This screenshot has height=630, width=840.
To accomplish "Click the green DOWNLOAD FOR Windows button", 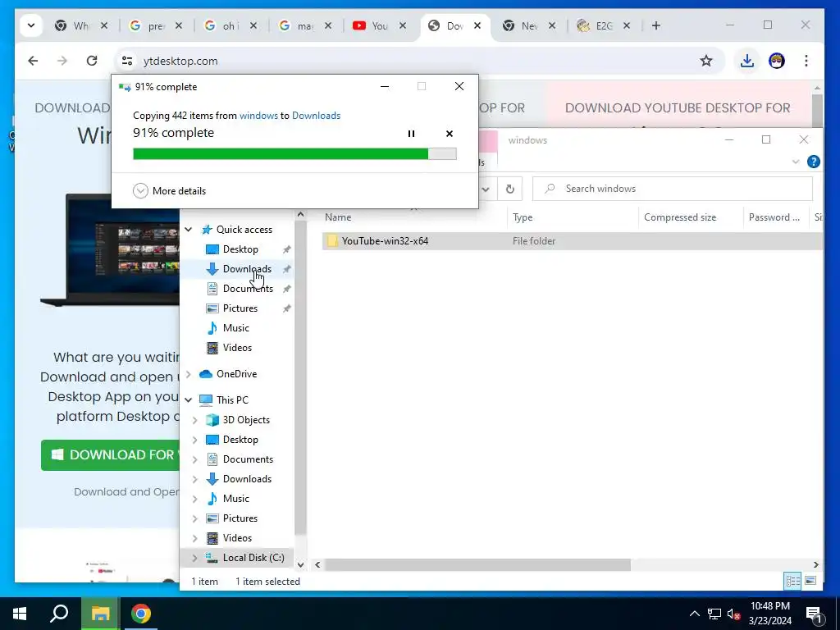I will coord(111,454).
